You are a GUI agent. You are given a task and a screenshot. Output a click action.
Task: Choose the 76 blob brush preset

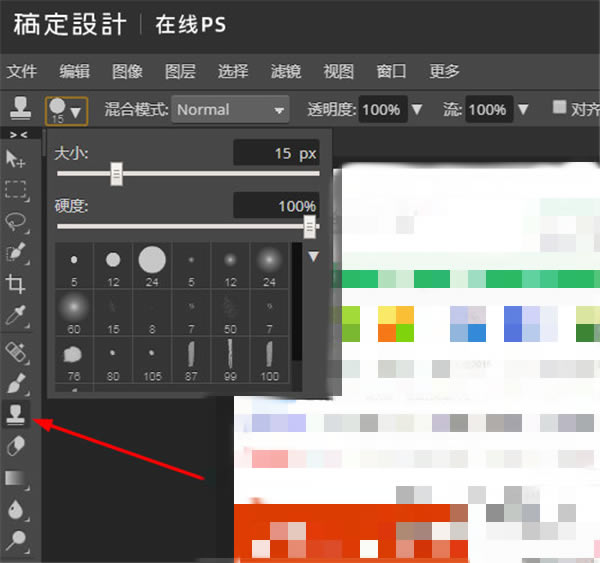74,360
